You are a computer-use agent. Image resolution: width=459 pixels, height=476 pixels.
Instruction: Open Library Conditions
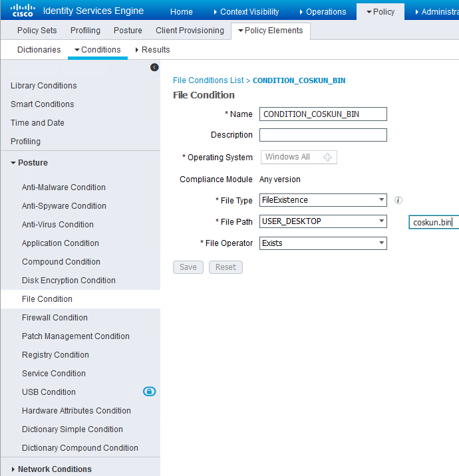coord(44,86)
